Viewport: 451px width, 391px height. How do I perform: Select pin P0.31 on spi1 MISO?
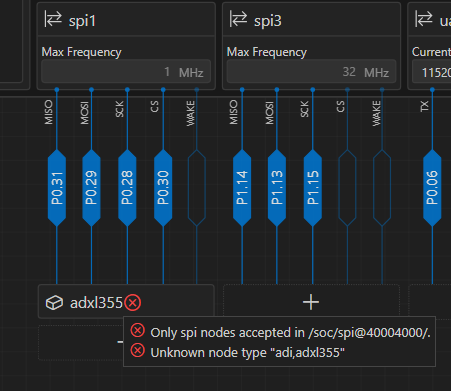click(57, 188)
